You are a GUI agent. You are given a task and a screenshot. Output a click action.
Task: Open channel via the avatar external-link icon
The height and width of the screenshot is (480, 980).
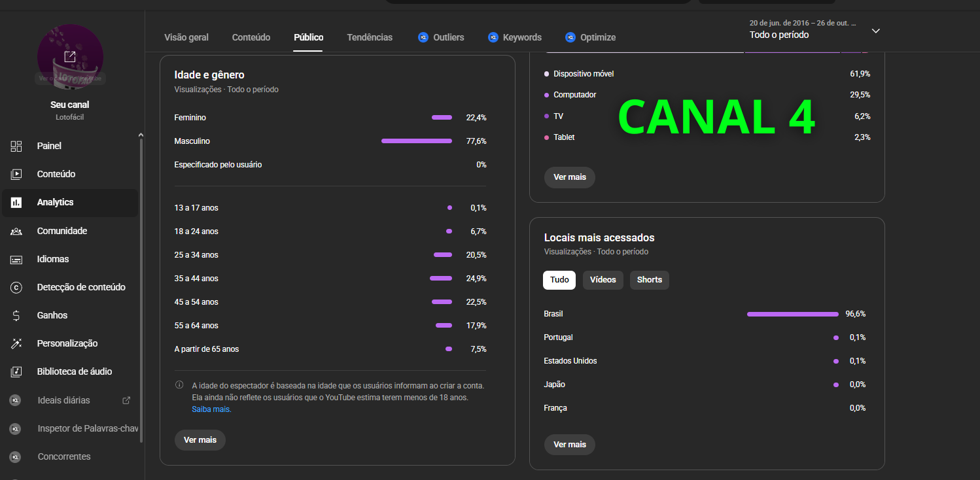tap(70, 57)
